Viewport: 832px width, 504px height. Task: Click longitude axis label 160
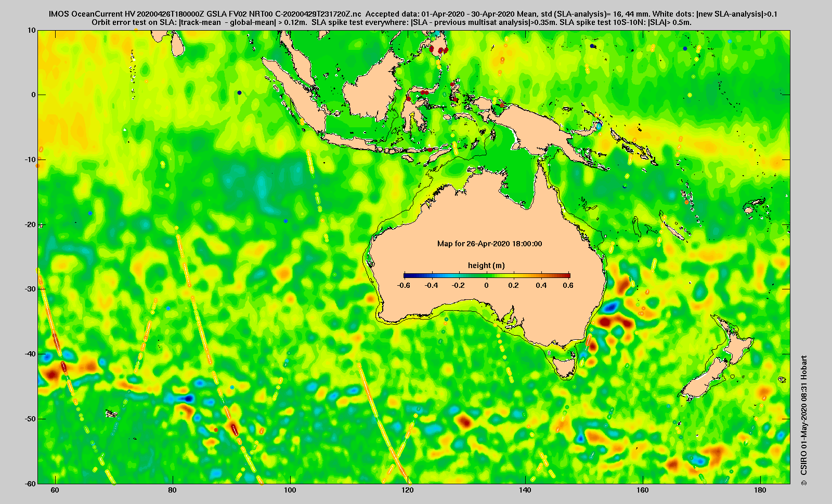(643, 490)
